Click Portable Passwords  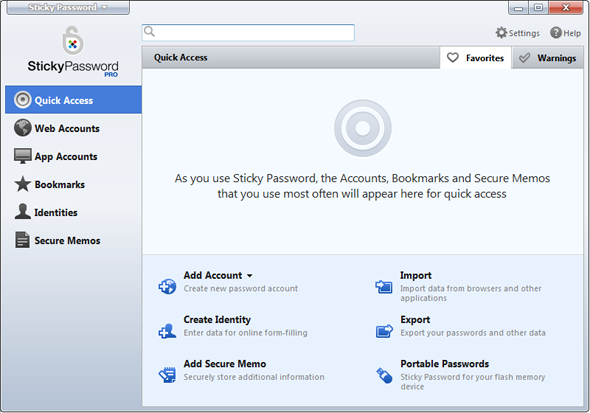[445, 364]
